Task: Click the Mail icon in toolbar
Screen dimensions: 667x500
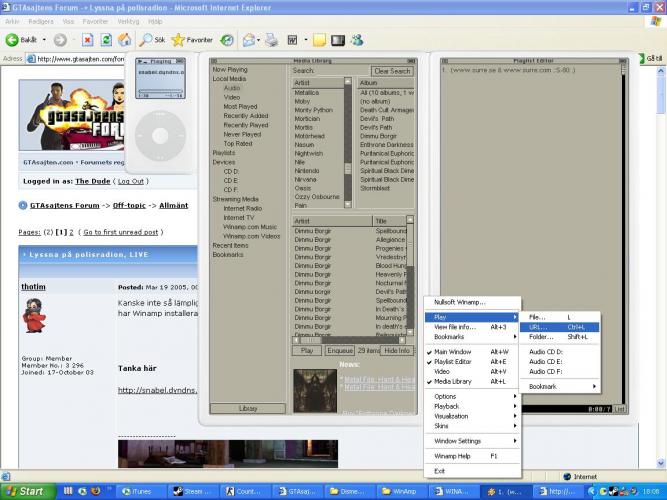Action: coord(247,40)
